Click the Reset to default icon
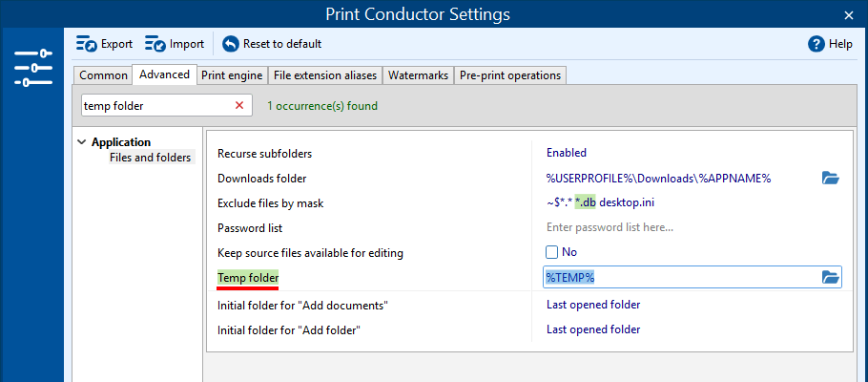The height and width of the screenshot is (382, 868). coord(231,44)
